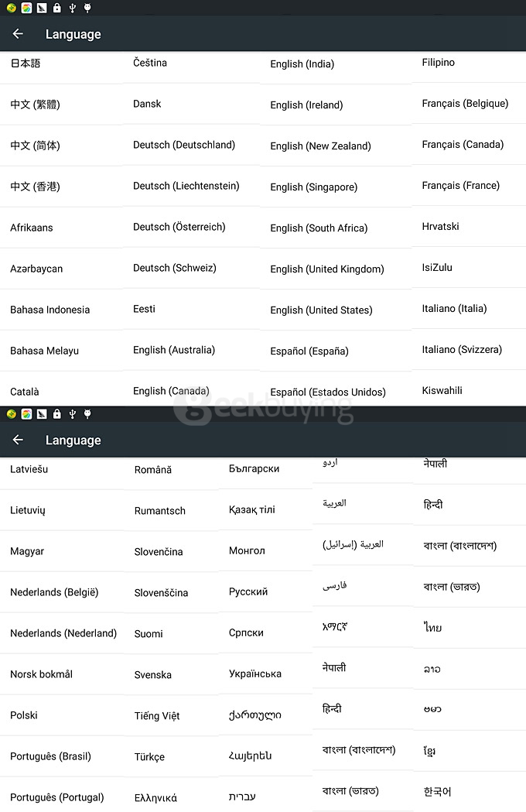Tap the back arrow above the 日本語 list
This screenshot has height=812, width=526.
[18, 34]
